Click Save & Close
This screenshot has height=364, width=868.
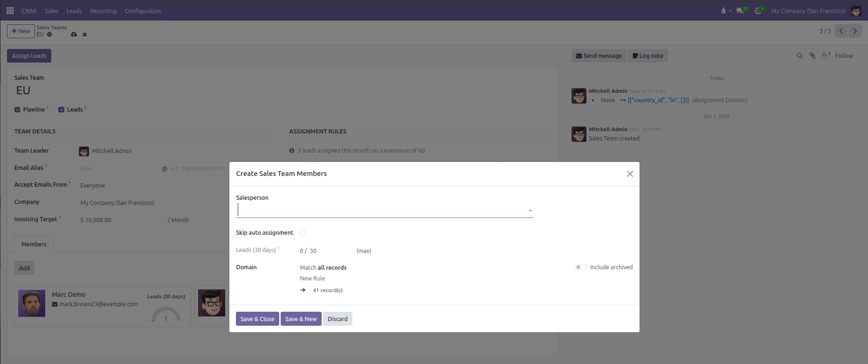tap(257, 319)
